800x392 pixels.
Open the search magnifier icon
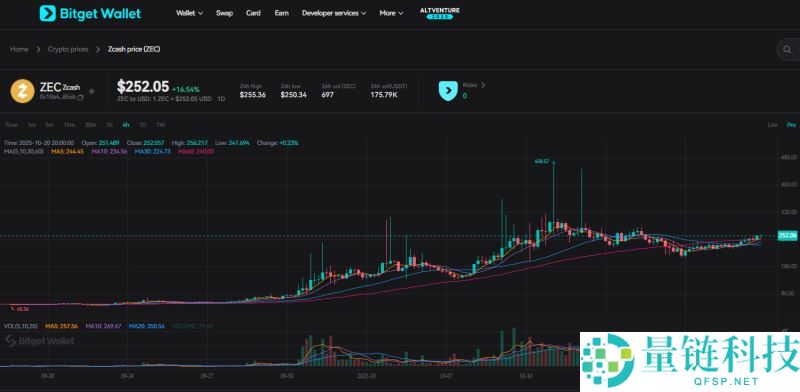click(787, 50)
